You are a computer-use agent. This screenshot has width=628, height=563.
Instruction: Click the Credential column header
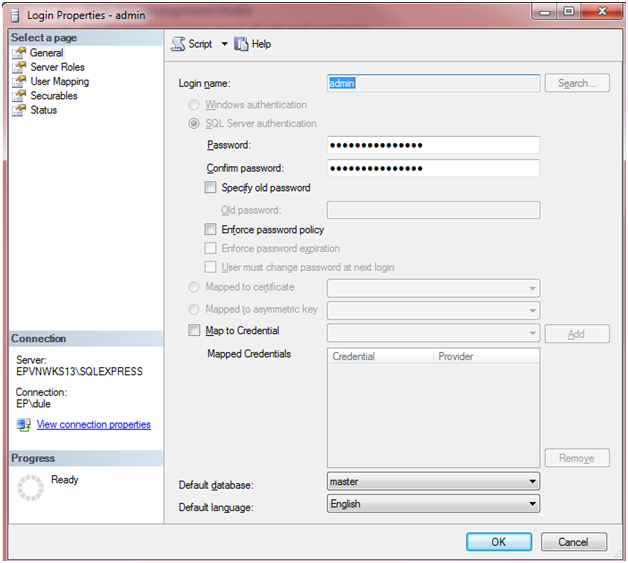click(381, 357)
